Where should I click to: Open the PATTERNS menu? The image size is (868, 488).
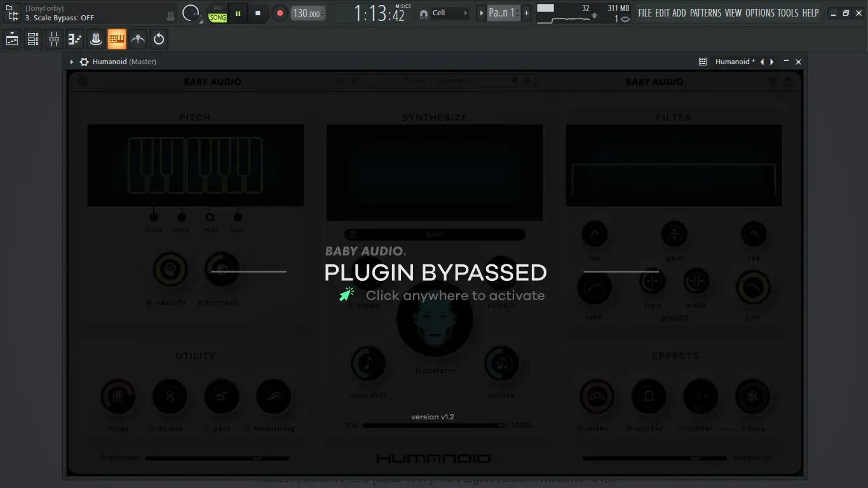click(x=706, y=13)
